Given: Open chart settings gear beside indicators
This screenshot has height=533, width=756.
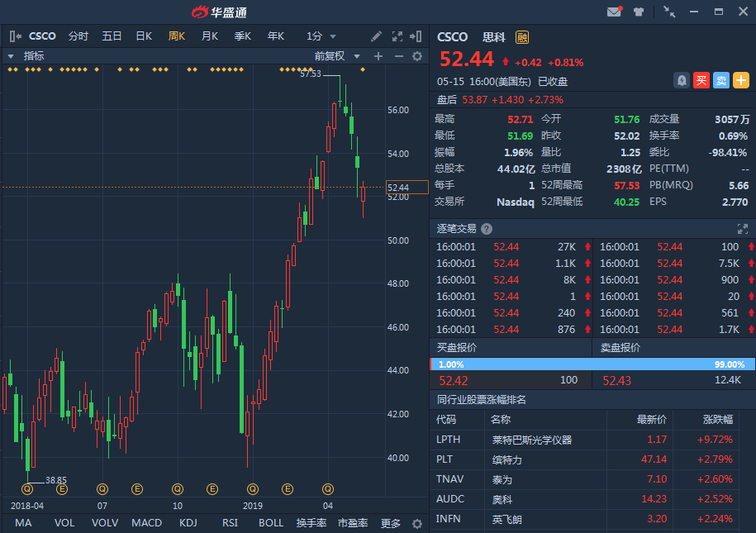Looking at the screenshot, I should 417,56.
